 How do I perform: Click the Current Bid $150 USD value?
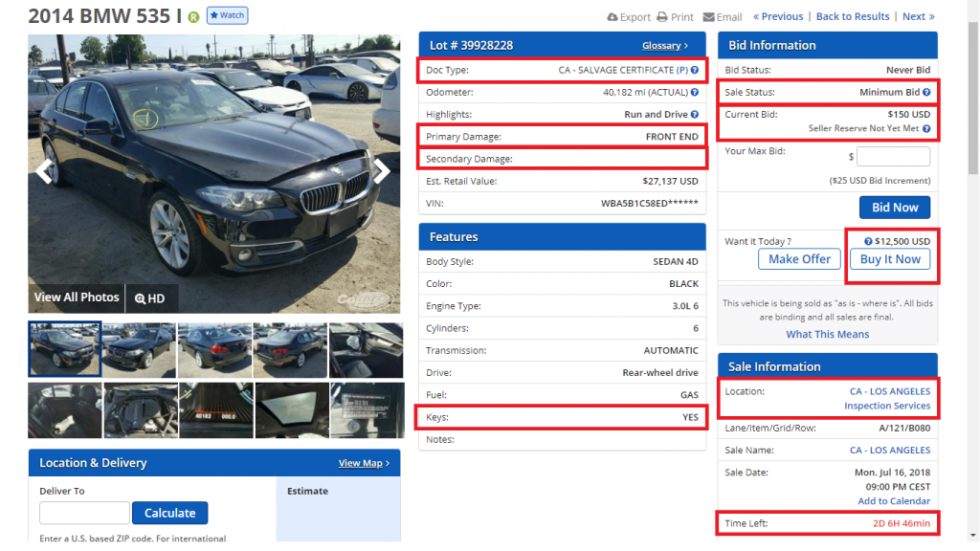coord(909,115)
